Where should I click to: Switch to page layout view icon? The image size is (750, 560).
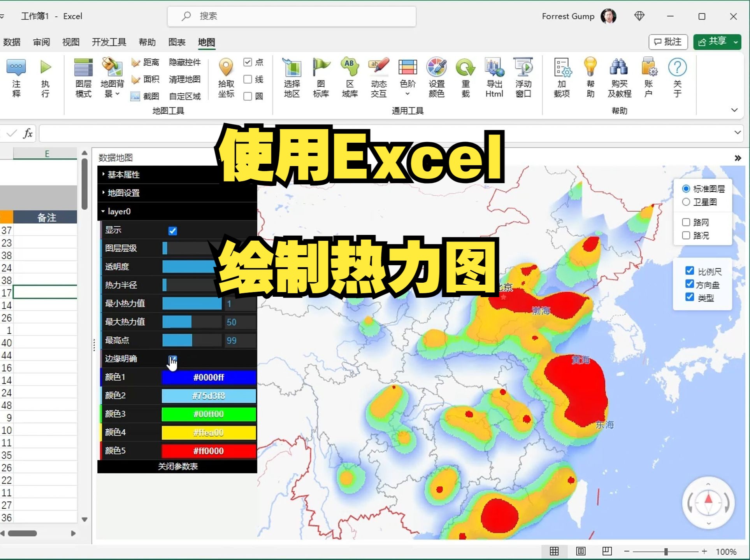581,551
